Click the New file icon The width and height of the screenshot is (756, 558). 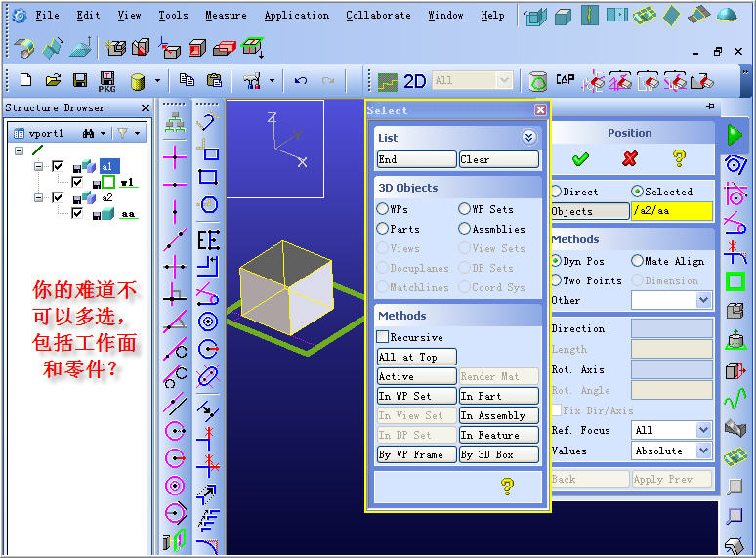click(26, 79)
